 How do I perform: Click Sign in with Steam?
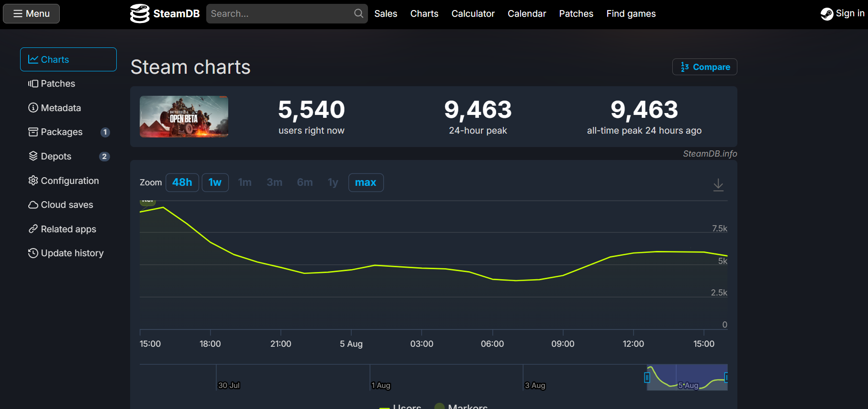point(843,13)
